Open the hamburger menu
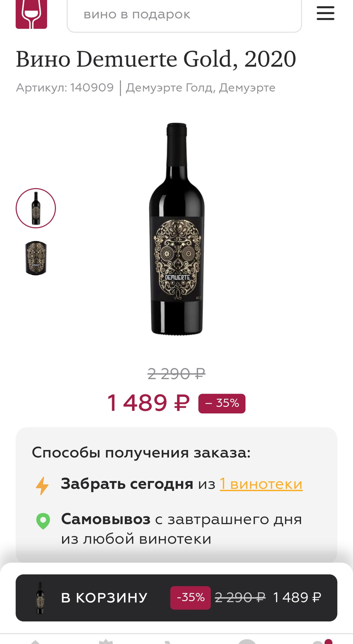The image size is (353, 644). coord(326,14)
